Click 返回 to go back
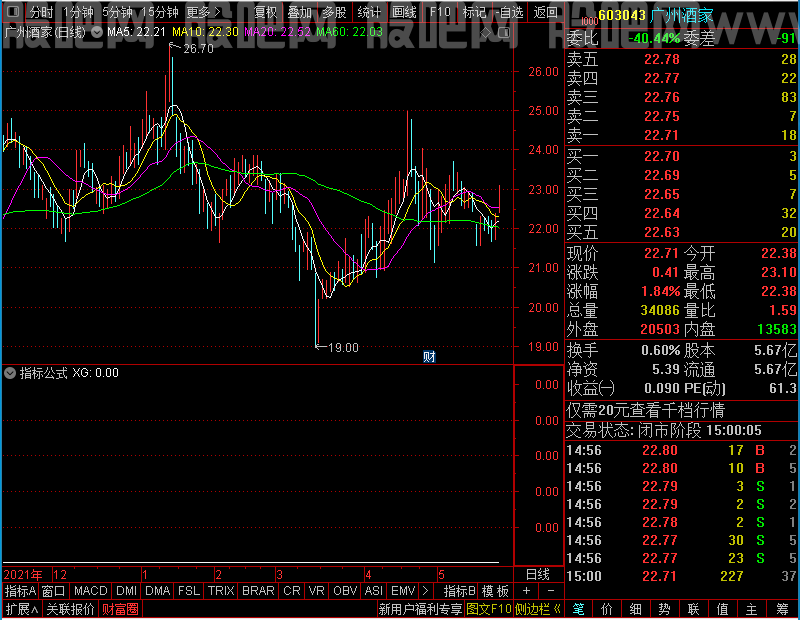This screenshot has width=800, height=620. click(x=545, y=12)
